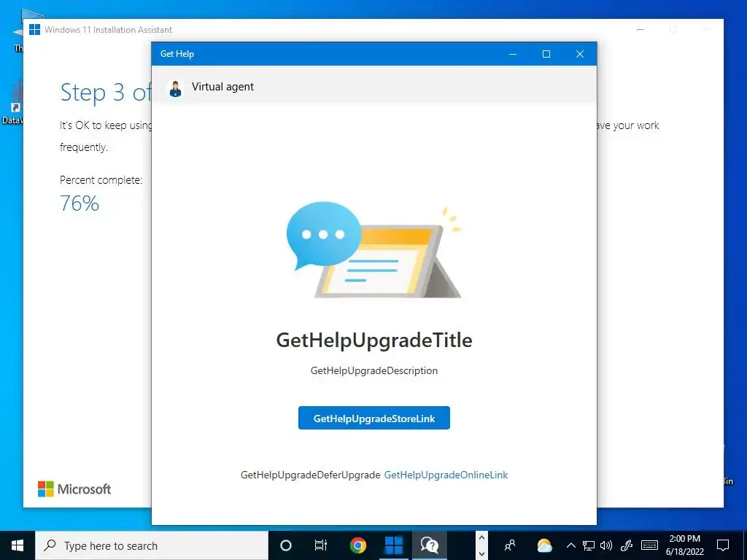This screenshot has width=747, height=560.
Task: Open the volume control in system tray
Action: (x=606, y=545)
